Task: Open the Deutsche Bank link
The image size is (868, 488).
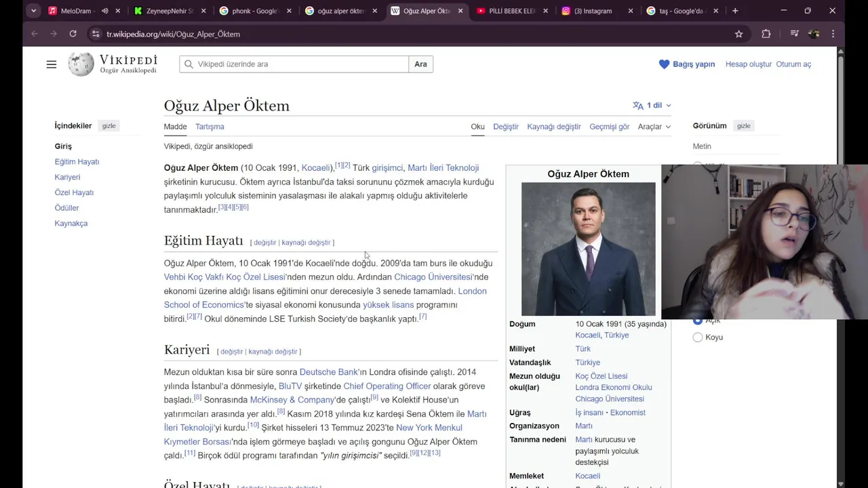Action: [329, 372]
